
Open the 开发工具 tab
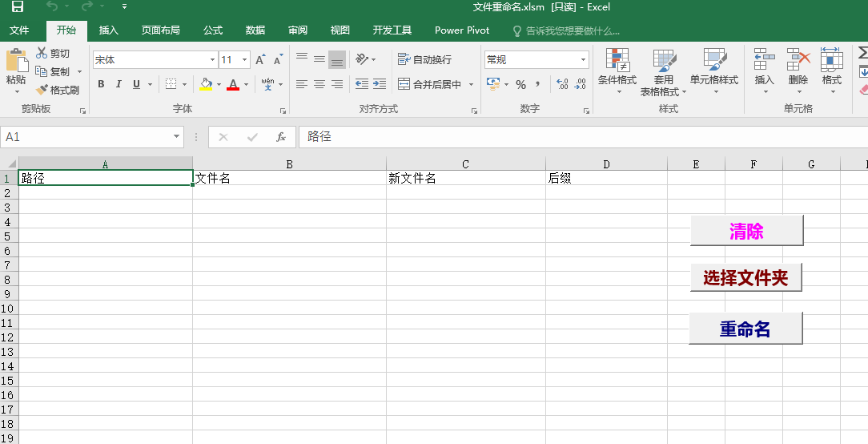[392, 30]
